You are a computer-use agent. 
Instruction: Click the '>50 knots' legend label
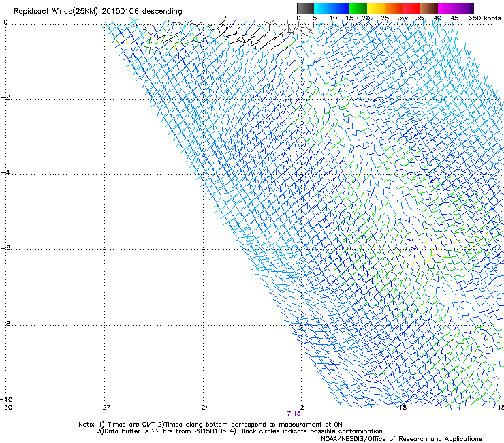[x=484, y=18]
